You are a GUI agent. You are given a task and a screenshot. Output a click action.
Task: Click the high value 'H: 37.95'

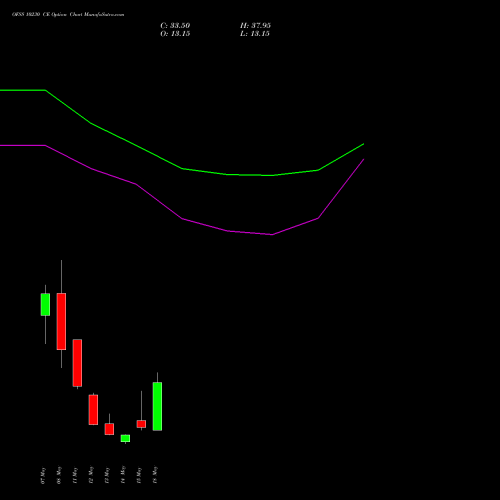(x=255, y=26)
